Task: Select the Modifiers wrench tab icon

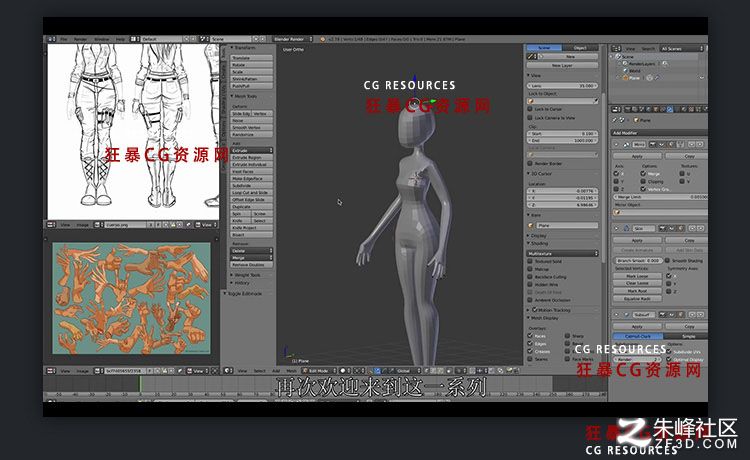Action: point(670,110)
